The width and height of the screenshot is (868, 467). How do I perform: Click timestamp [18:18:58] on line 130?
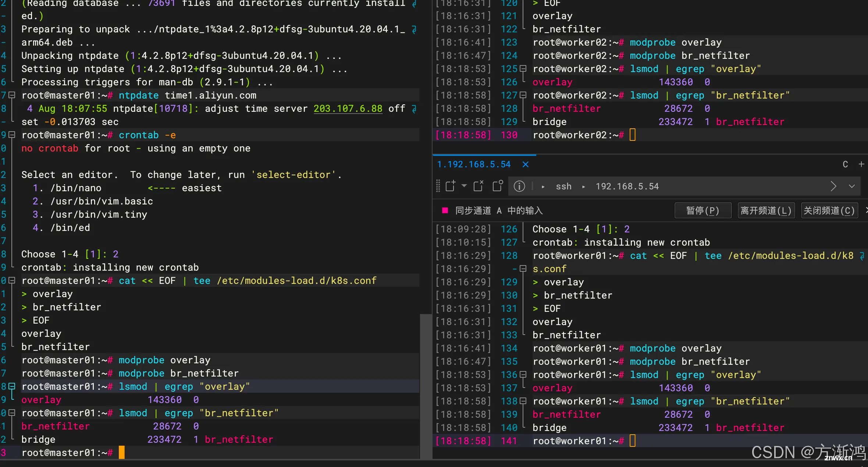[463, 135]
